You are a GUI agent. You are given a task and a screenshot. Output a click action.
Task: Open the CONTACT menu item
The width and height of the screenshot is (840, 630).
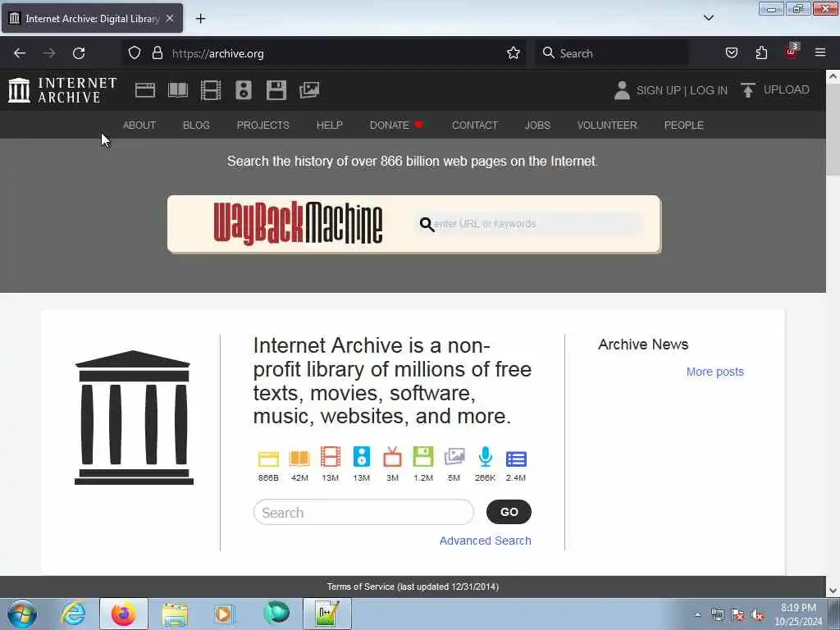[x=475, y=126]
